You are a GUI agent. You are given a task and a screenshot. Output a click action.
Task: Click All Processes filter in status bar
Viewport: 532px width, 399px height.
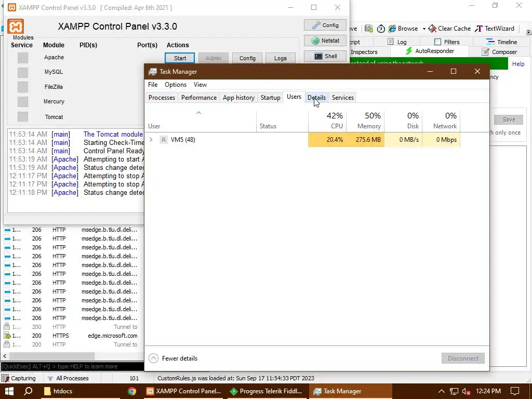tap(68, 378)
